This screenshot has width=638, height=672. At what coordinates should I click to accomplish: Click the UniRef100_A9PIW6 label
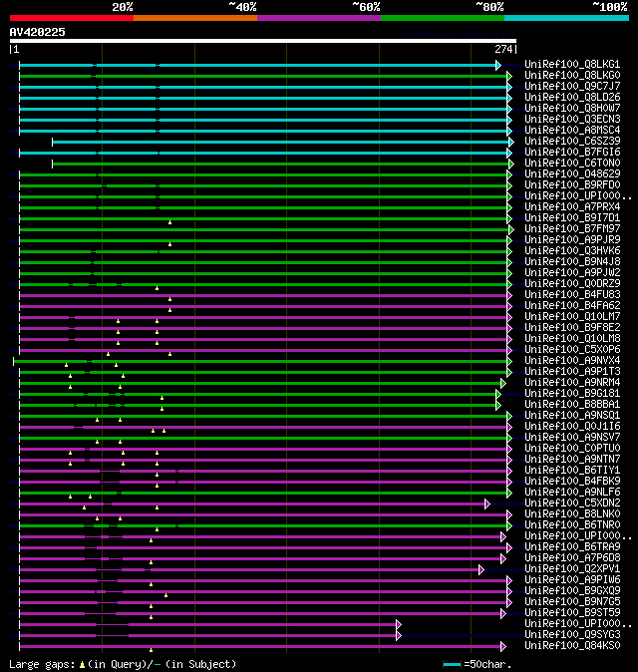click(572, 580)
